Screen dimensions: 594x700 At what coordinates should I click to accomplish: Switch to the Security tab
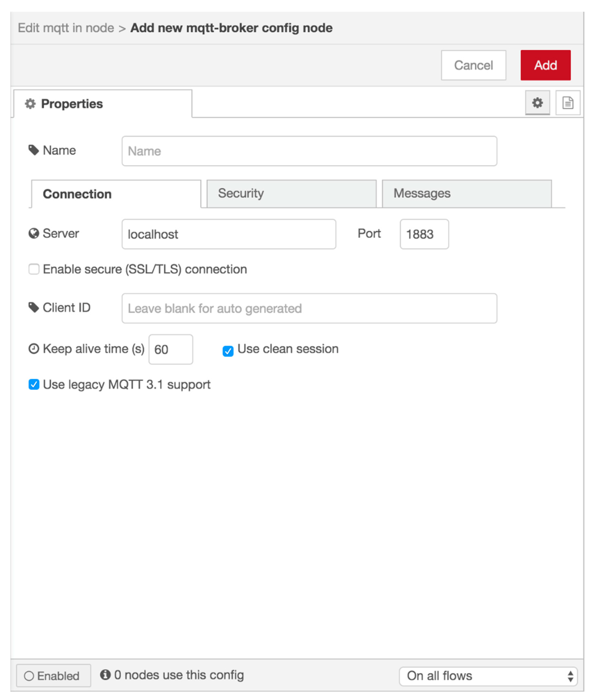[x=291, y=194]
